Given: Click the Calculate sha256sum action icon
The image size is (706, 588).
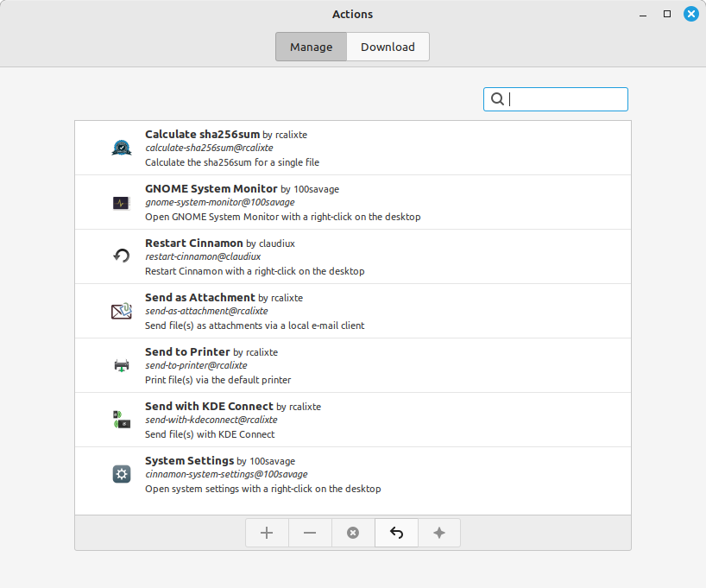Looking at the screenshot, I should tap(121, 148).
